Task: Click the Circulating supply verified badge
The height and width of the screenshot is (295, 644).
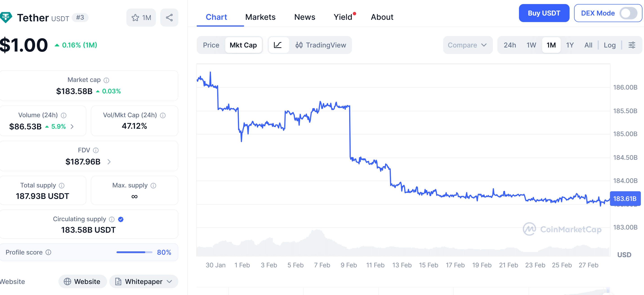Action: (x=121, y=219)
